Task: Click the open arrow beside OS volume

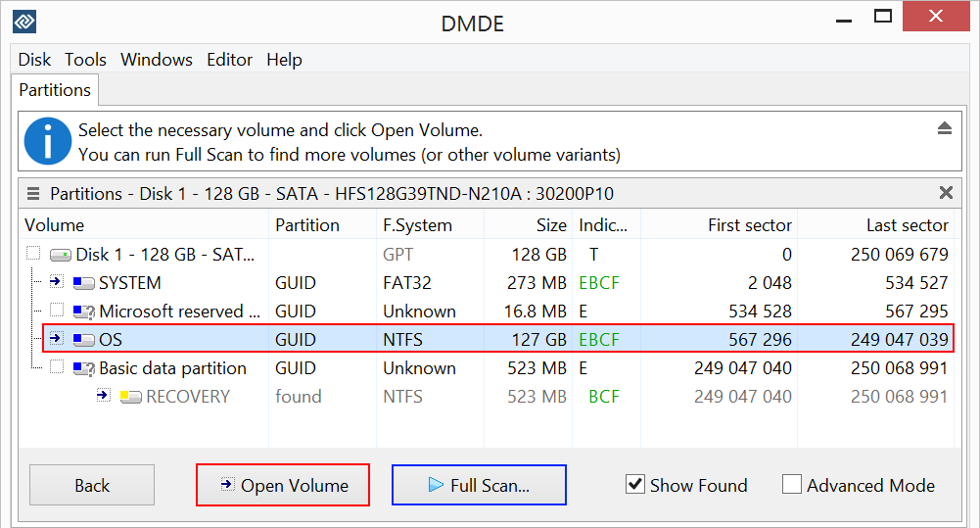Action: click(56, 339)
